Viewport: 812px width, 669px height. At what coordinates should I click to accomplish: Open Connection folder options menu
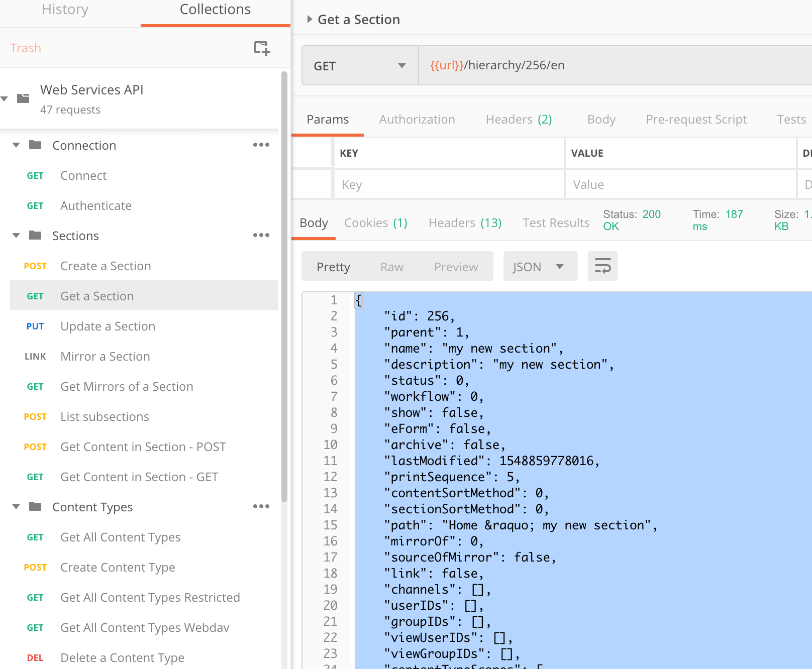[261, 145]
